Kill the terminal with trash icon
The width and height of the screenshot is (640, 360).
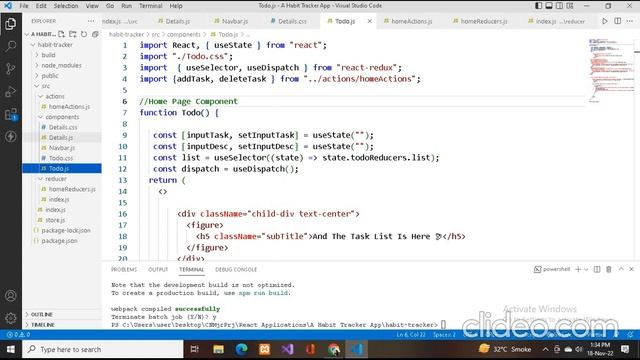[609, 269]
